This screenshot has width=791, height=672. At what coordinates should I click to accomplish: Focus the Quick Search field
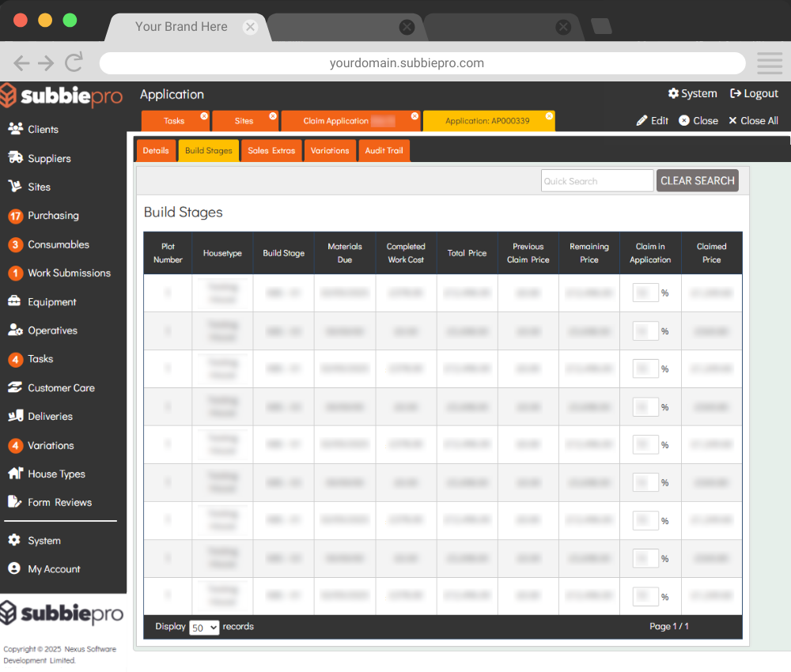click(x=597, y=181)
